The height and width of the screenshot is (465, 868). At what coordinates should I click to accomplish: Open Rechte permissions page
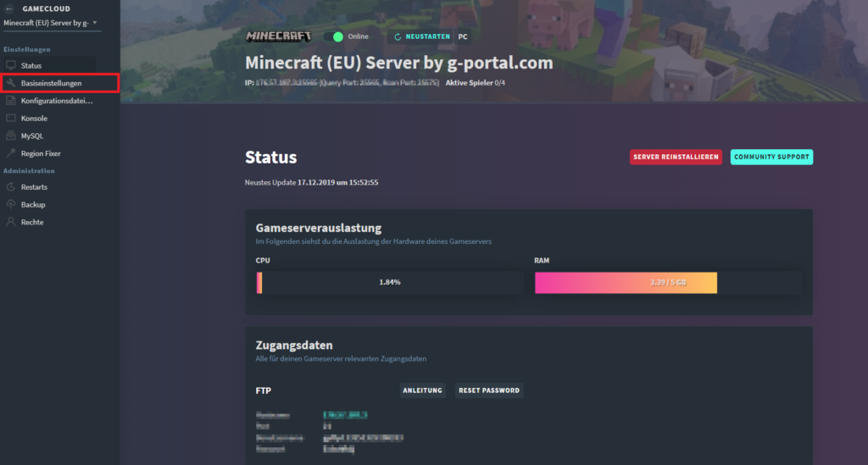pos(32,222)
